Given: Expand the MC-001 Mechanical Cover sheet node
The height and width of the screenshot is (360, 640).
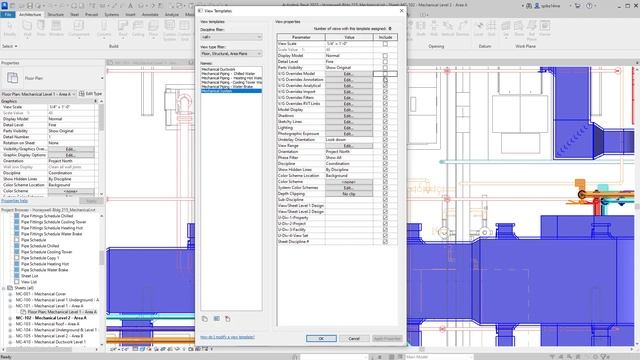Looking at the screenshot, I should click(x=10, y=294).
